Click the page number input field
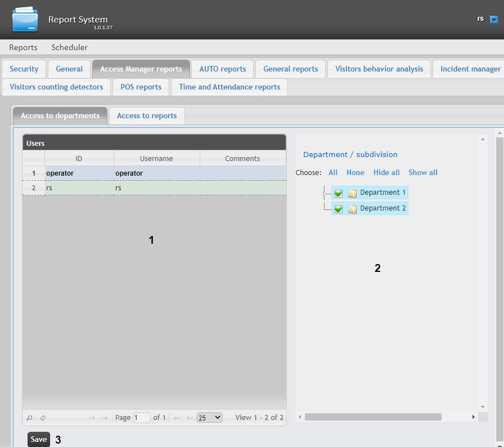 [142, 418]
